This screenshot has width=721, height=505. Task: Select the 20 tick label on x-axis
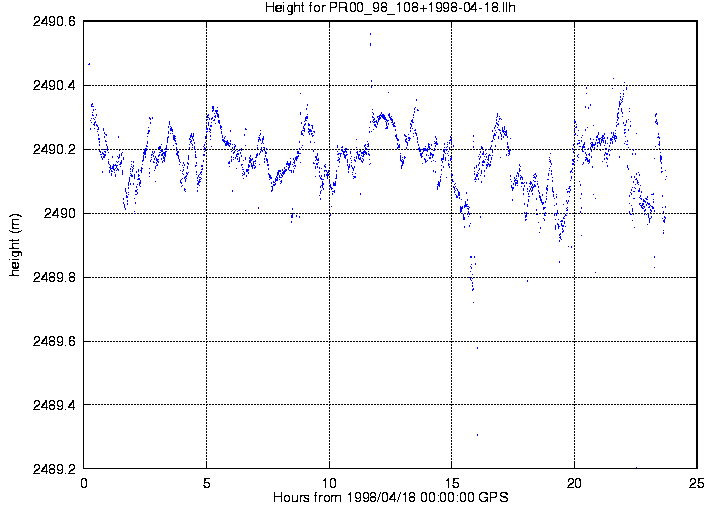click(574, 483)
